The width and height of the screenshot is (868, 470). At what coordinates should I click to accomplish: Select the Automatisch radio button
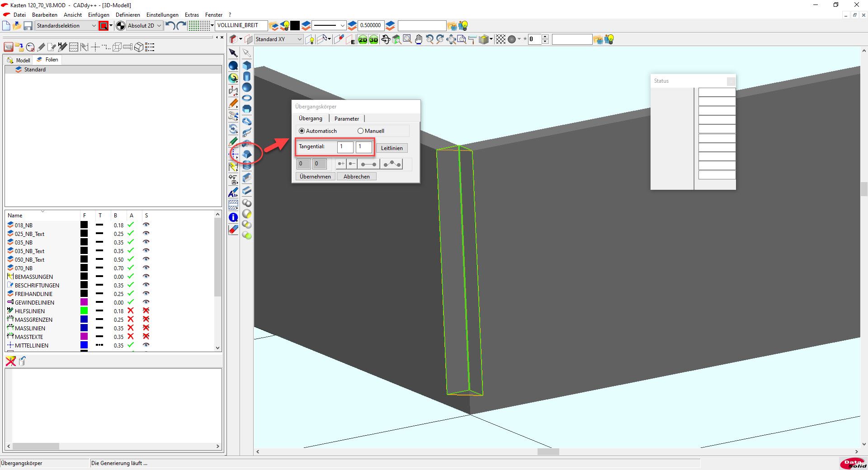click(x=302, y=131)
